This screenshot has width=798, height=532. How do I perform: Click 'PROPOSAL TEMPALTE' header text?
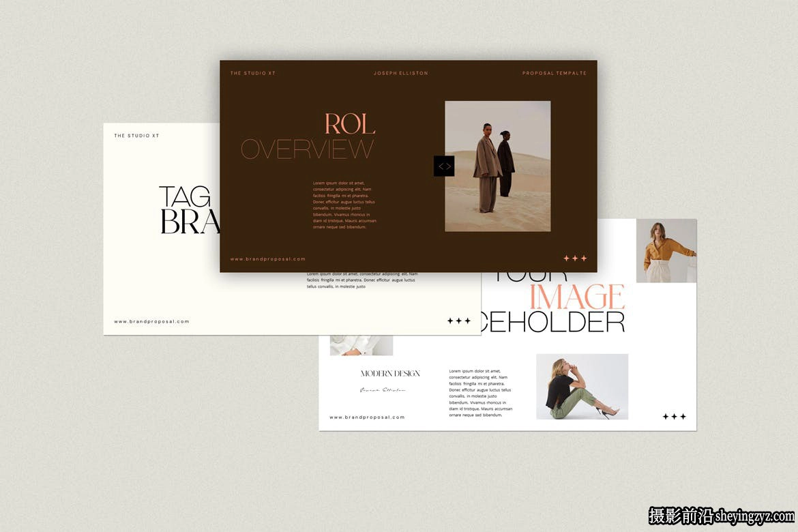coord(555,73)
